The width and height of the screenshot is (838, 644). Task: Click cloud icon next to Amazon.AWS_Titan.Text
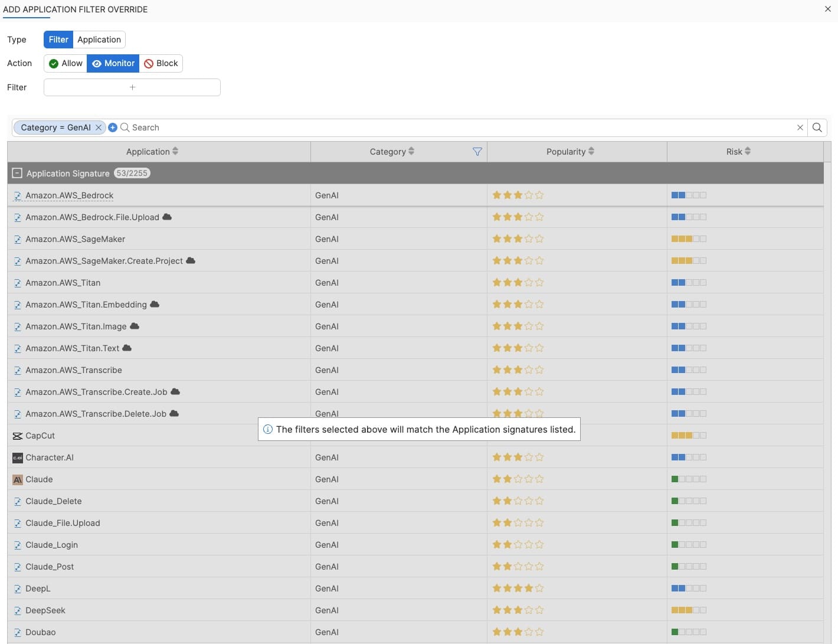point(127,348)
